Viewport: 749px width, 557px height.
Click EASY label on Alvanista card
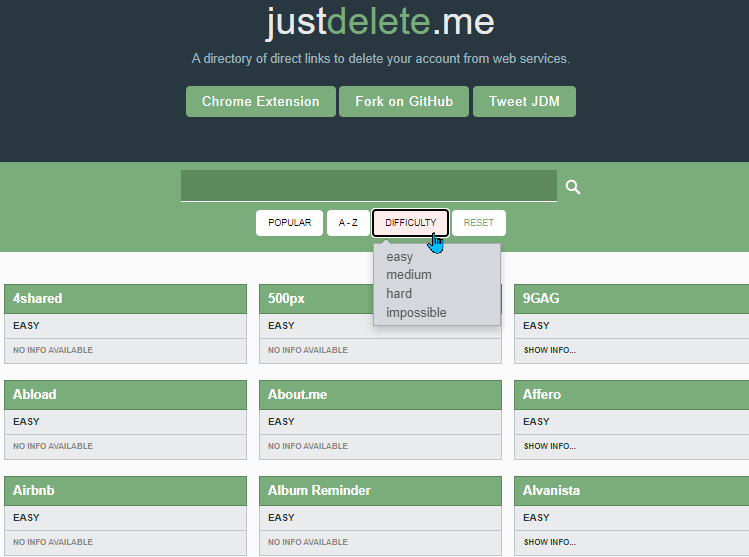click(x=536, y=518)
